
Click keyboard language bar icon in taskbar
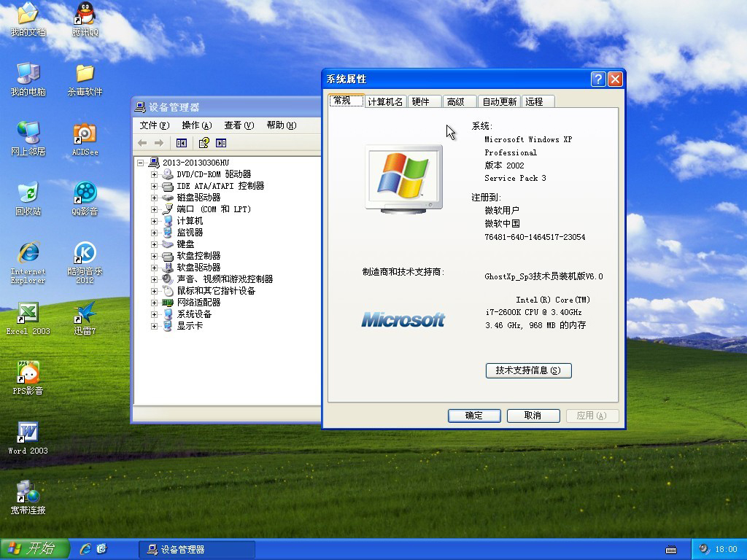671,550
